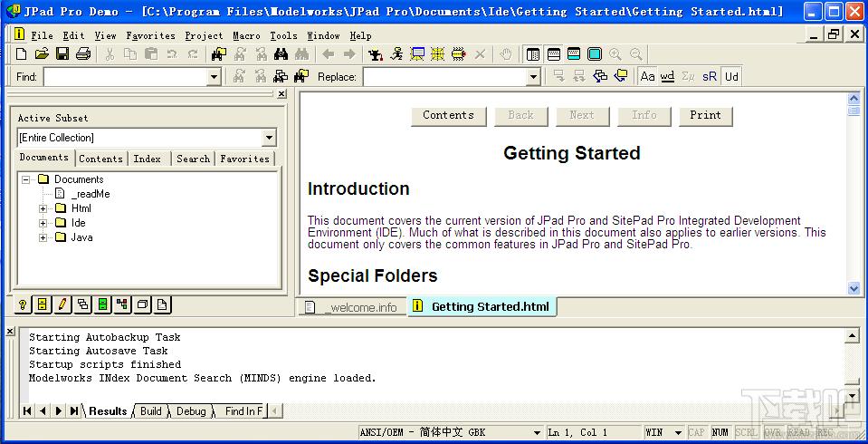Switch to the Index tab
Image resolution: width=868 pixels, height=444 pixels.
(x=148, y=159)
